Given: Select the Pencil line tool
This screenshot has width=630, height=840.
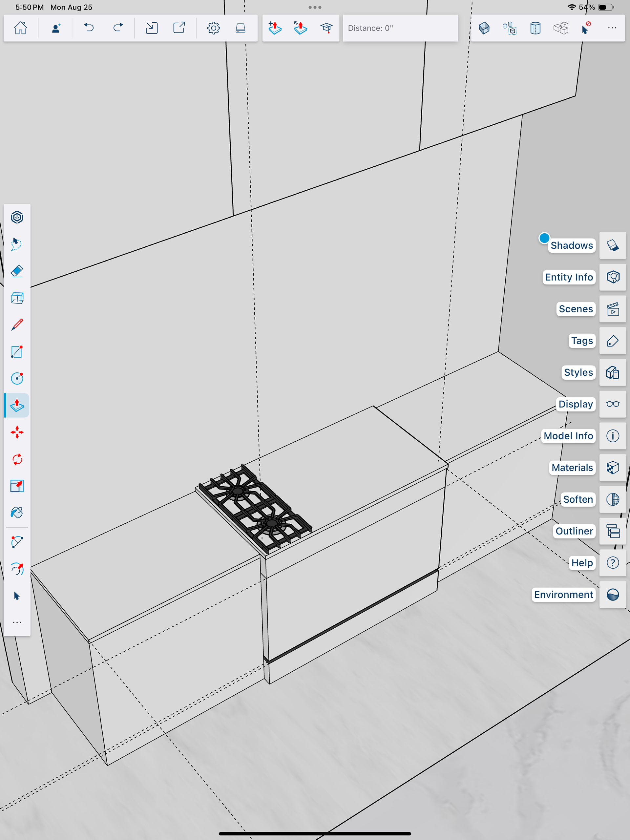Looking at the screenshot, I should 17,325.
